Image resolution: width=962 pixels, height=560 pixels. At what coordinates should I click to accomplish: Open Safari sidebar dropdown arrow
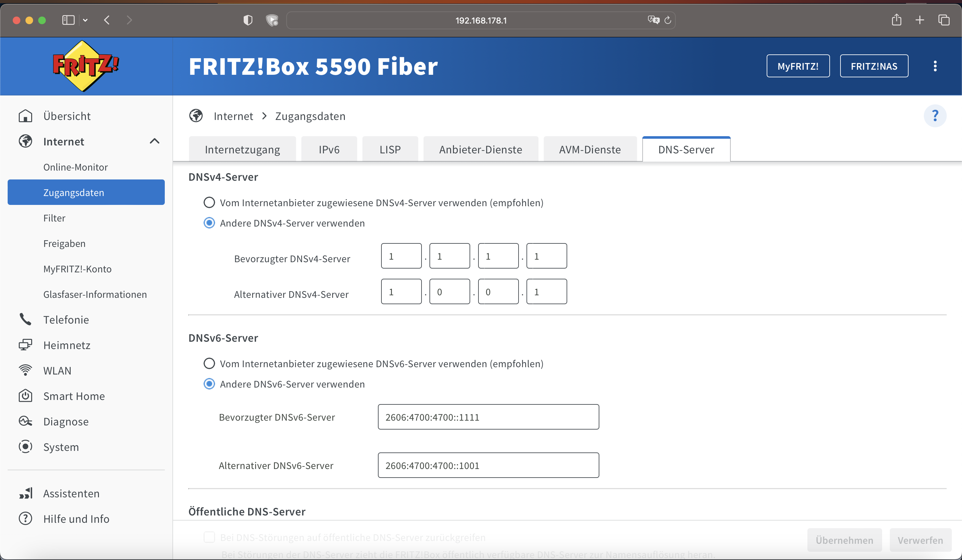click(85, 20)
